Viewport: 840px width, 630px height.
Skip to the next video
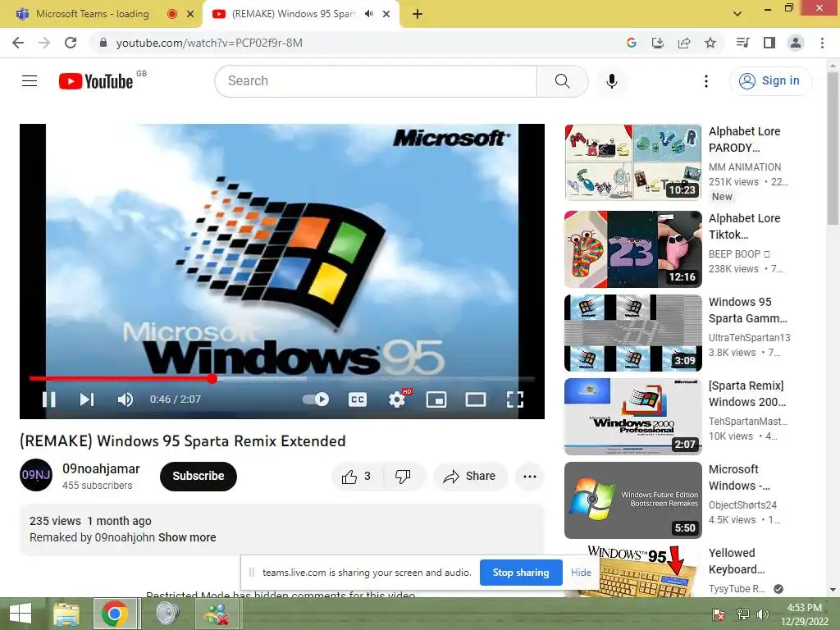[x=87, y=399]
